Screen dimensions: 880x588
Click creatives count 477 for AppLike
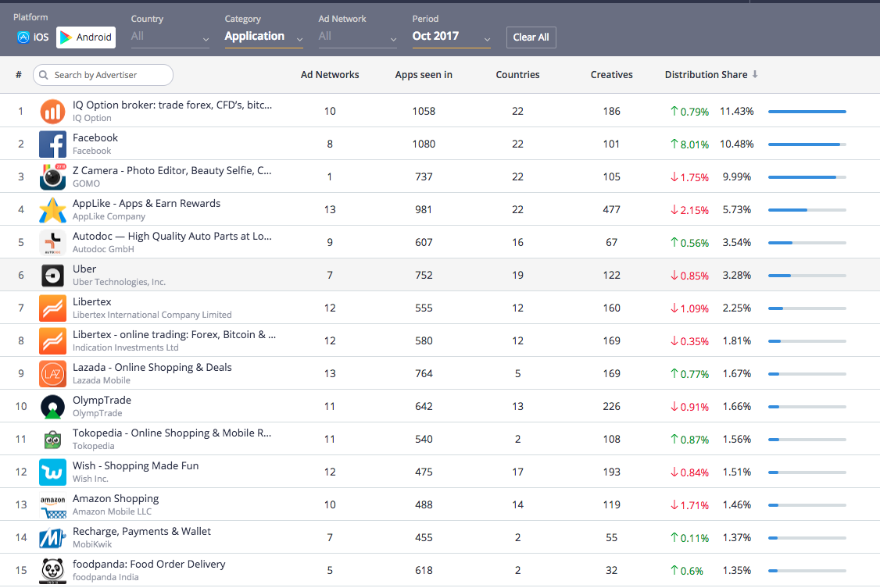tap(611, 209)
